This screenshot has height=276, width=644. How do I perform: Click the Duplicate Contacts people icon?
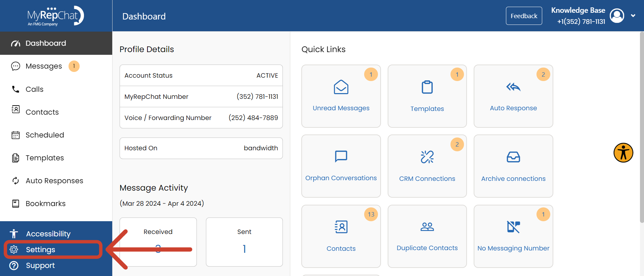(427, 227)
